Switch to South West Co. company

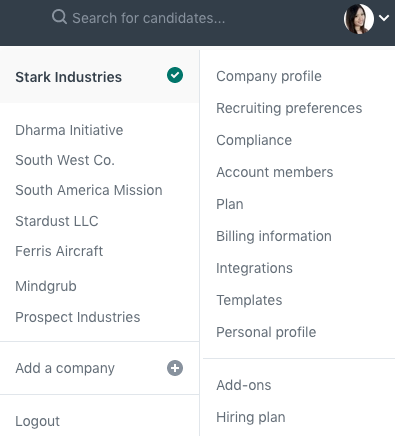[65, 160]
